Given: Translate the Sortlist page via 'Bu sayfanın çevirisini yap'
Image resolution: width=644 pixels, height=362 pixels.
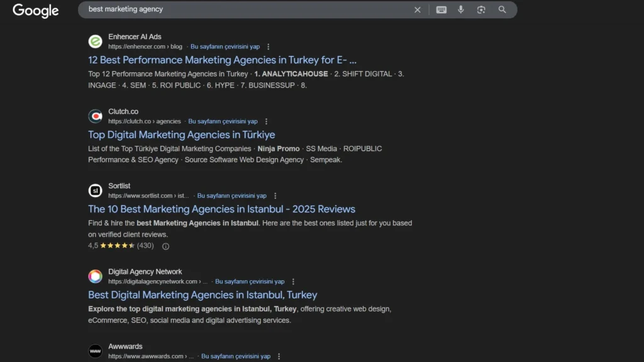Looking at the screenshot, I should (x=231, y=196).
